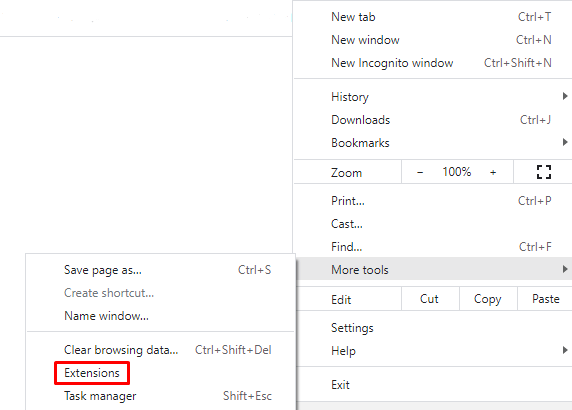Click the Paste button
This screenshot has width=572, height=410.
[x=545, y=299]
